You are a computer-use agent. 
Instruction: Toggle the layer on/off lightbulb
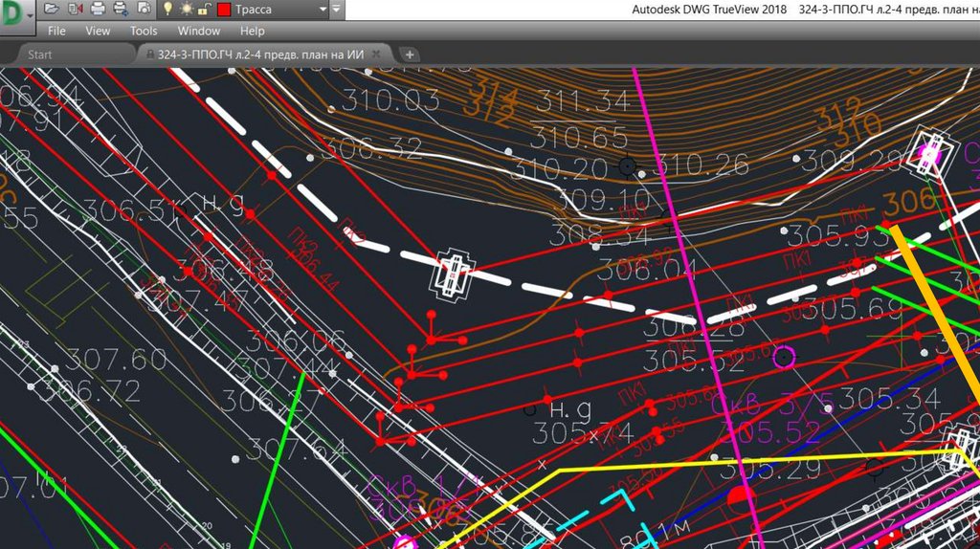click(x=167, y=10)
